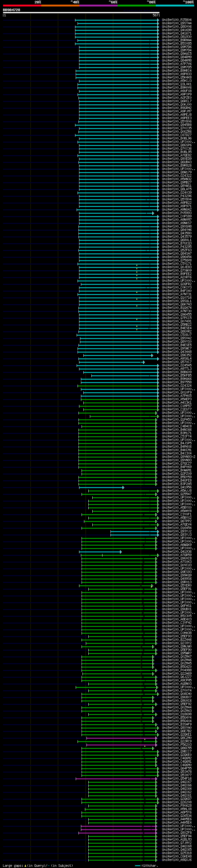Select hit label UniRef100_Q43448
Image resolution: width=197 pixels, height=868 pixels.
click(176, 352)
